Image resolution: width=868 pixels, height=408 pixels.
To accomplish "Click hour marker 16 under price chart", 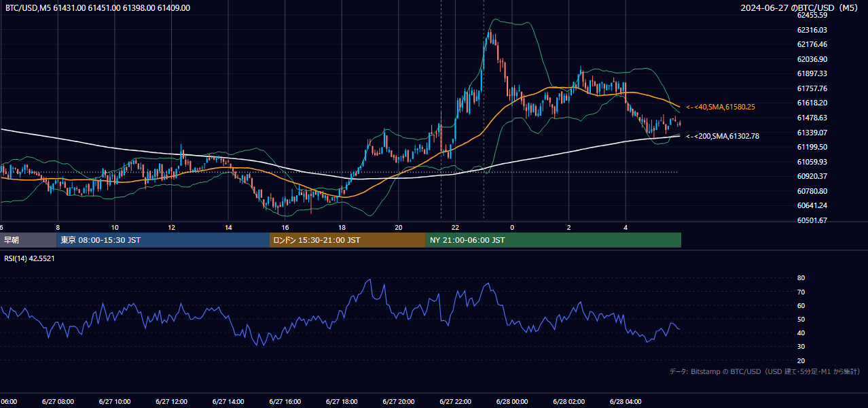I will (285, 227).
